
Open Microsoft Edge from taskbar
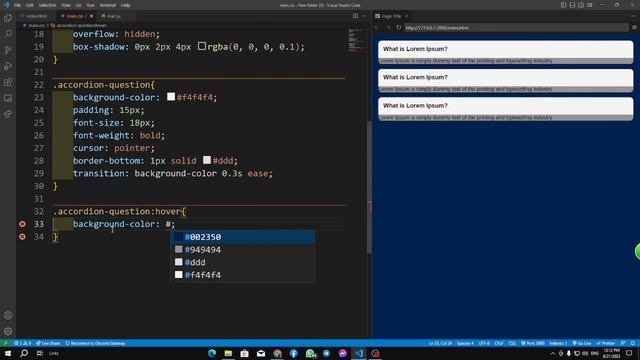212,353
